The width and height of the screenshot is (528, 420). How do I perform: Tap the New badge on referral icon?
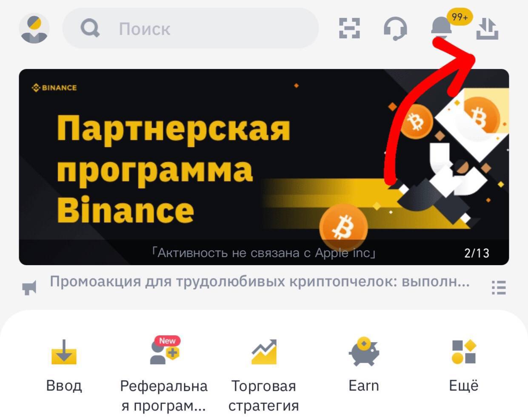pos(168,341)
